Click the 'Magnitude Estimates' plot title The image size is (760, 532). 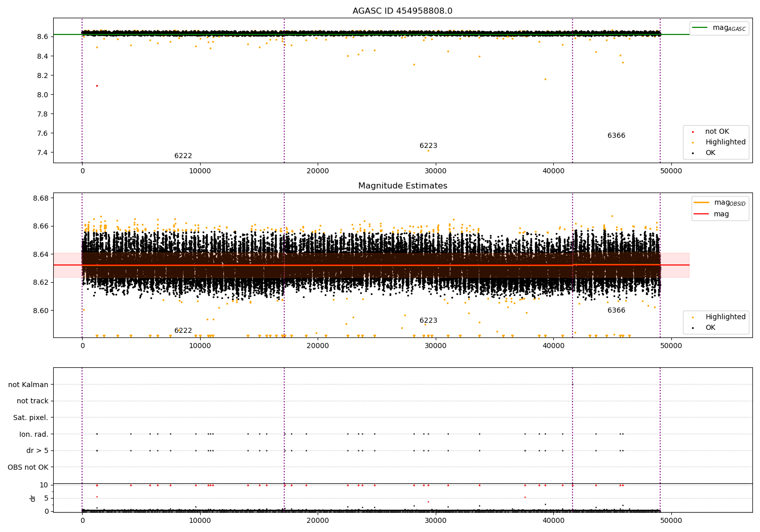402,186
